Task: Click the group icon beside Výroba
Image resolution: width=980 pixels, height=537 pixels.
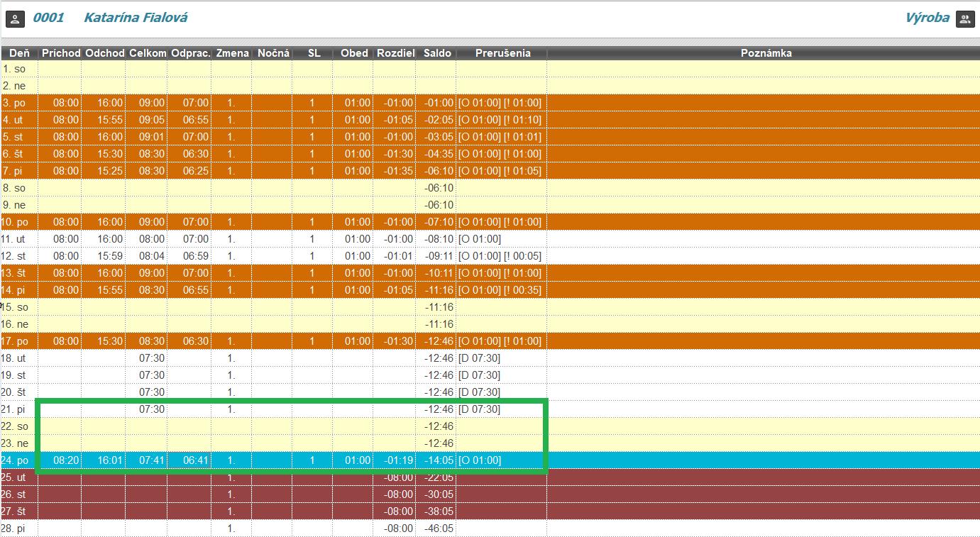Action: coord(964,18)
